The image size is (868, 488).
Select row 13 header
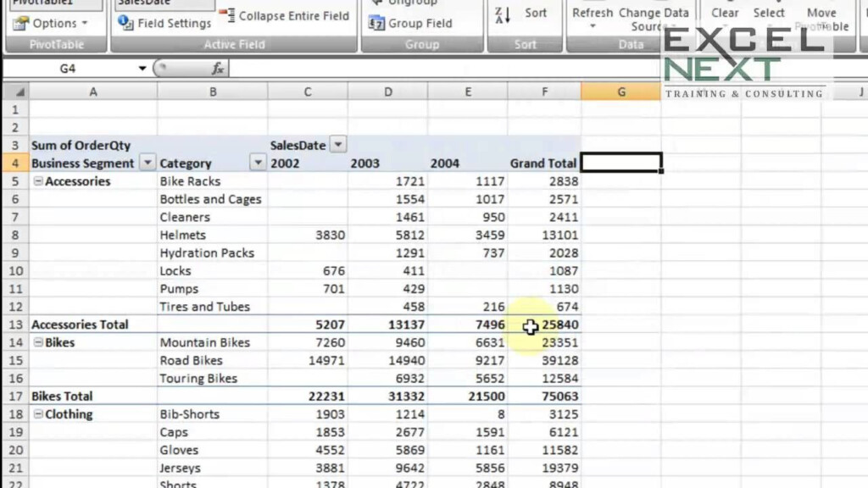pyautogui.click(x=15, y=324)
